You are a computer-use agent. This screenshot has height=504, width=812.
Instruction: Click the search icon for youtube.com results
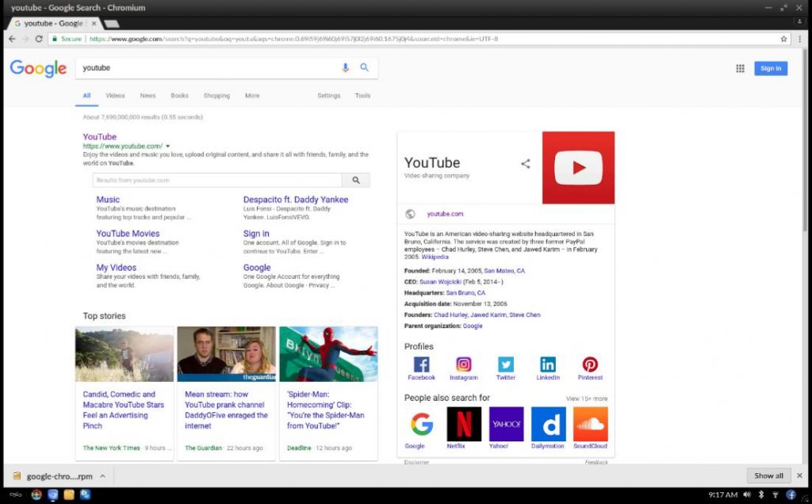pyautogui.click(x=356, y=180)
